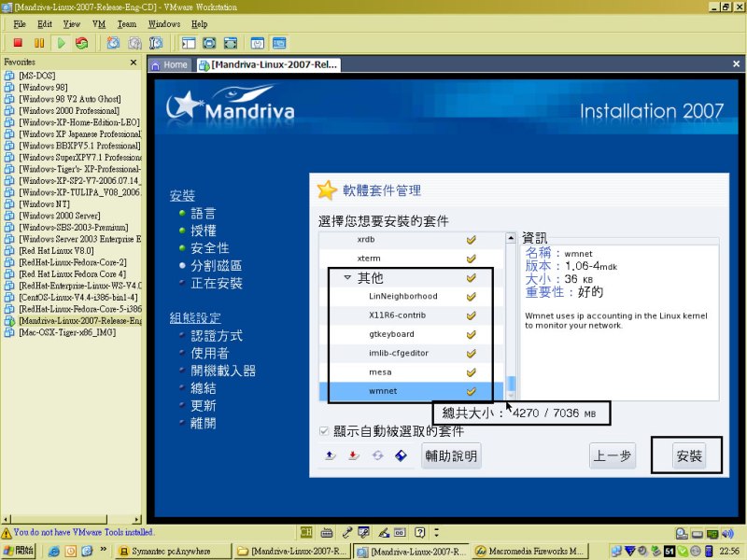
Task: Switch to Symantec pcAnywhere taskbar button
Action: [x=174, y=552]
